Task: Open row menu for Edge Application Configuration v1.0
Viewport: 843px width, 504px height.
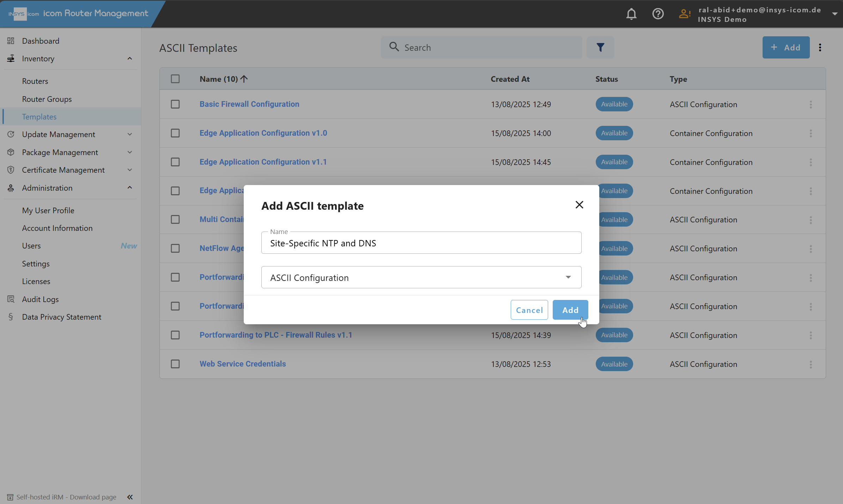Action: (811, 133)
